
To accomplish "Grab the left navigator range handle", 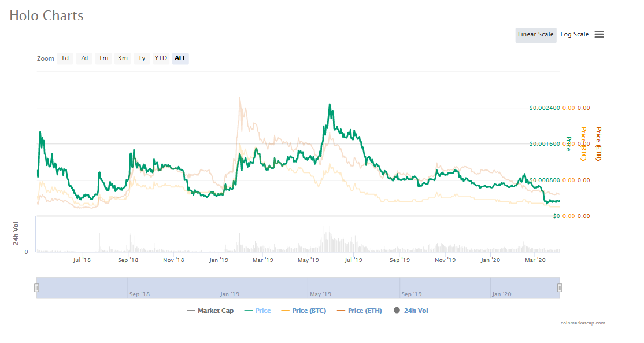I will pos(36,288).
